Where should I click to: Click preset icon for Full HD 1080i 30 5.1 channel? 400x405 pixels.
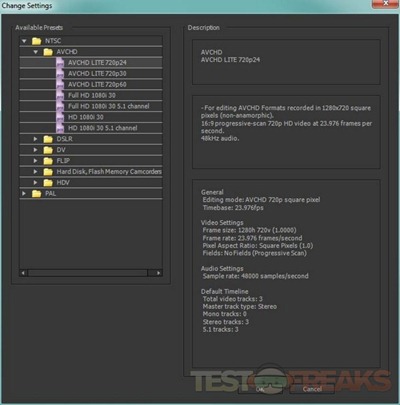(x=60, y=106)
